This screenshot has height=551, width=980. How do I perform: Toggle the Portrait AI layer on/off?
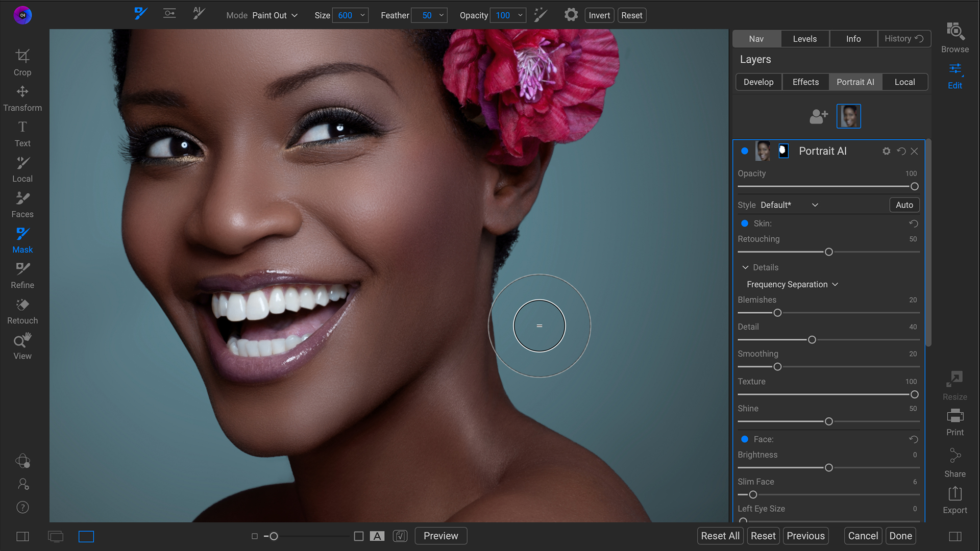pos(745,151)
